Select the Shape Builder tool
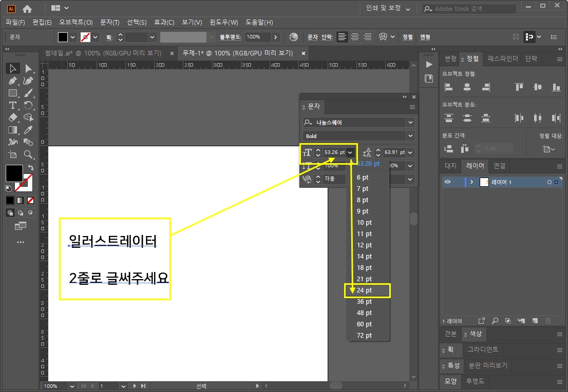 [x=28, y=117]
